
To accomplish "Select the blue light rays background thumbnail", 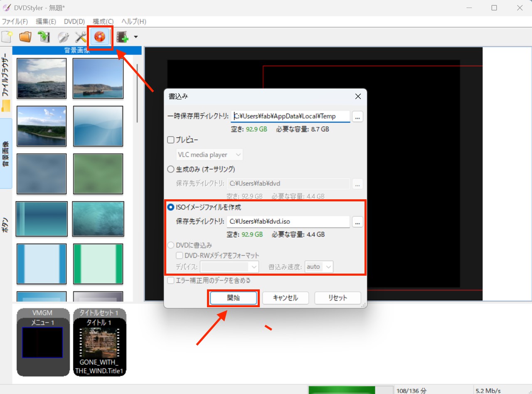I will coord(98,126).
